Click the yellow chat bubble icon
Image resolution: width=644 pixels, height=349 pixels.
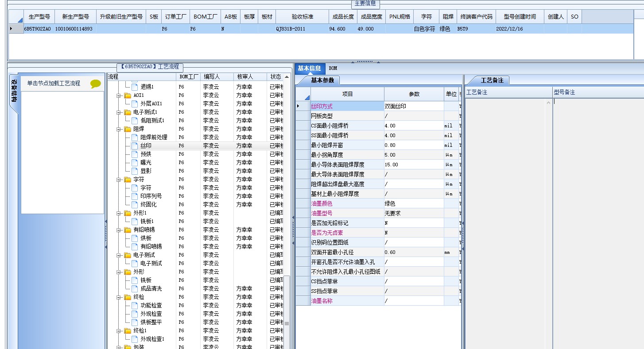click(95, 84)
